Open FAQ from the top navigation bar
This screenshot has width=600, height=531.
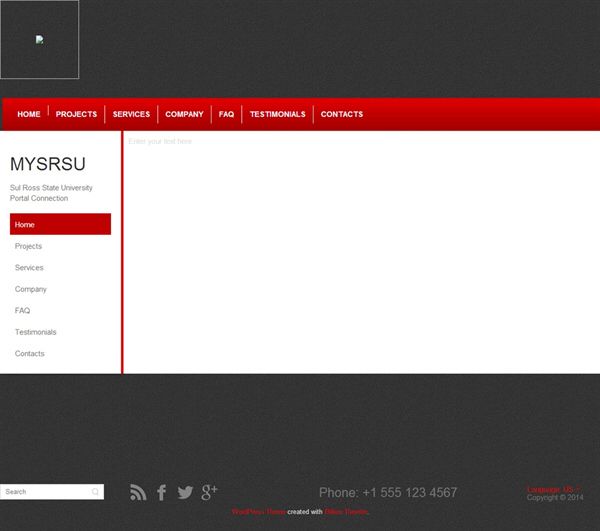226,114
